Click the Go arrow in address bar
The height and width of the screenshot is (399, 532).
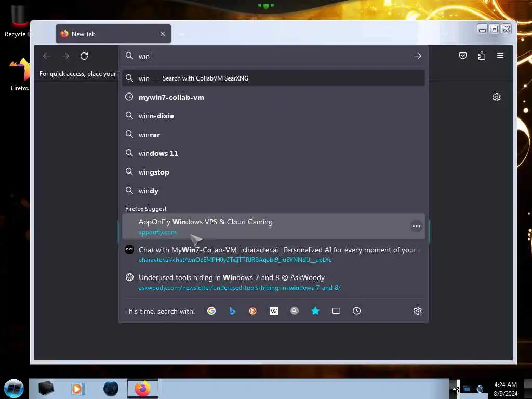pos(417,56)
